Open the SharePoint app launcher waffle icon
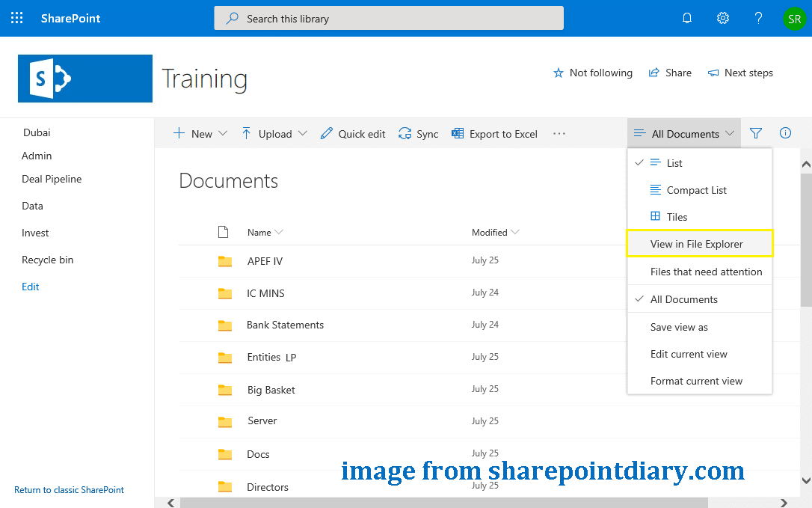Viewport: 812px width, 508px height. 16,18
